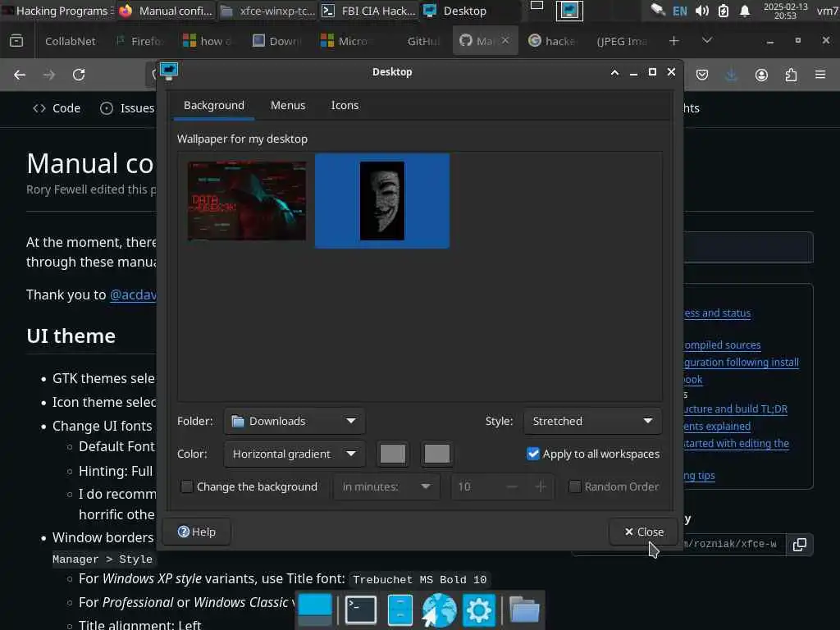Open Firefox View icon left of tabs

coord(16,41)
